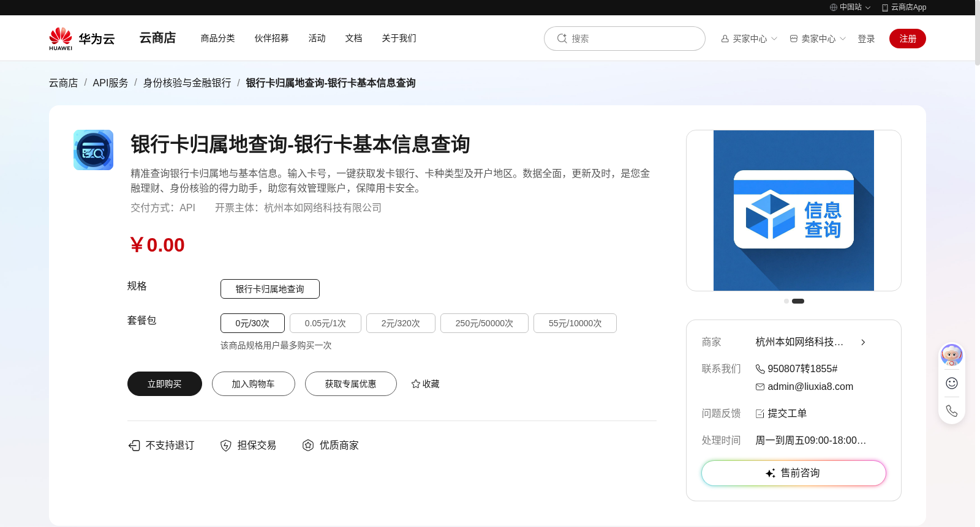Open the 伙伴招募 menu item
Image resolution: width=980 pixels, height=527 pixels.
(272, 38)
